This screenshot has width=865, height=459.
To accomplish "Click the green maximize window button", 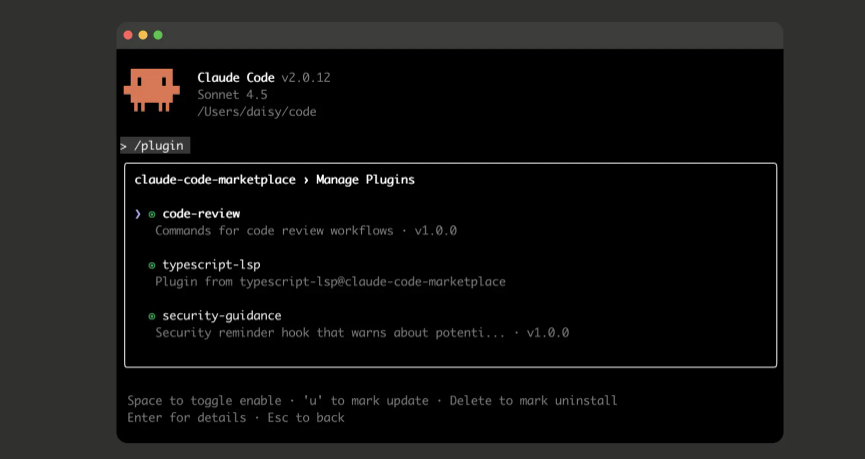I will [158, 35].
